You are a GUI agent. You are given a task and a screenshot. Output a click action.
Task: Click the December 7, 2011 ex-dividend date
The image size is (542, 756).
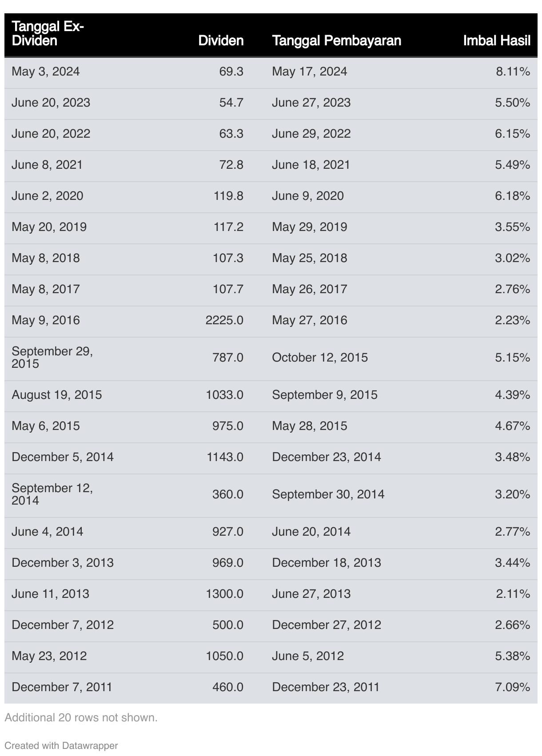point(62,687)
